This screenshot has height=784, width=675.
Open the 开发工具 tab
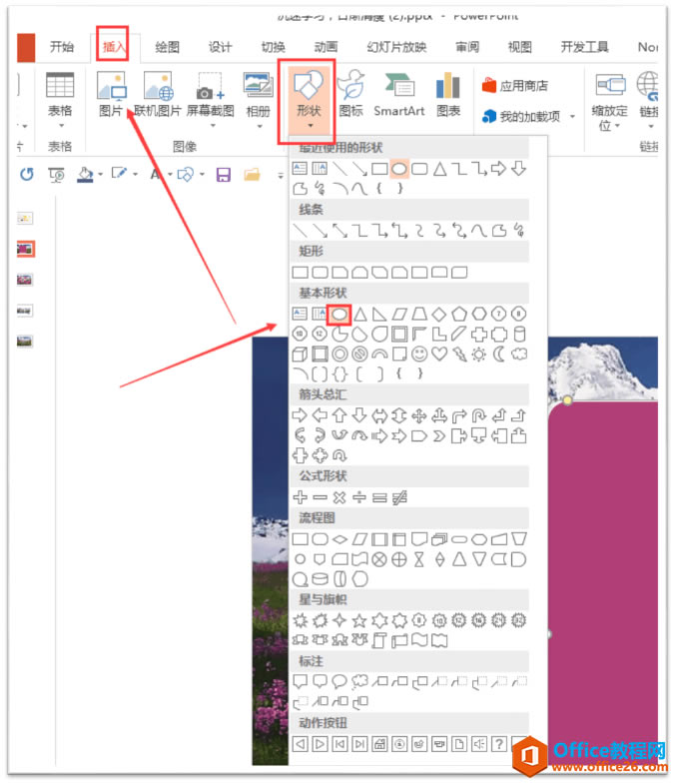(584, 47)
